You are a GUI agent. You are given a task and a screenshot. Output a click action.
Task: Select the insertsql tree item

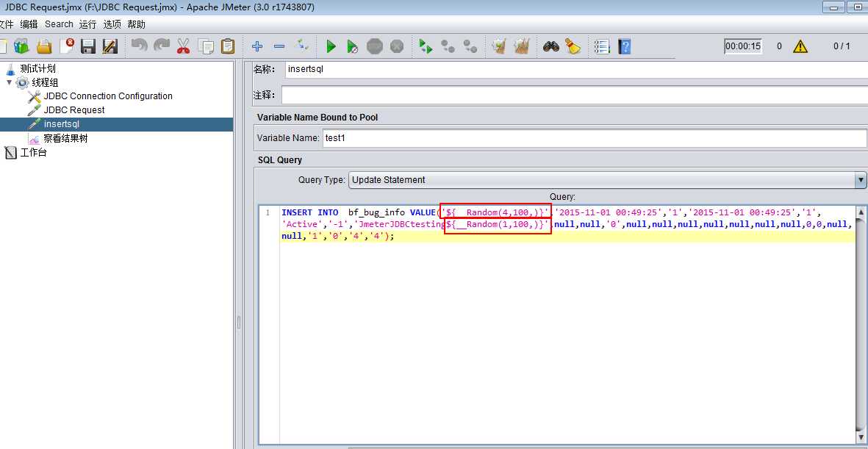coord(62,124)
